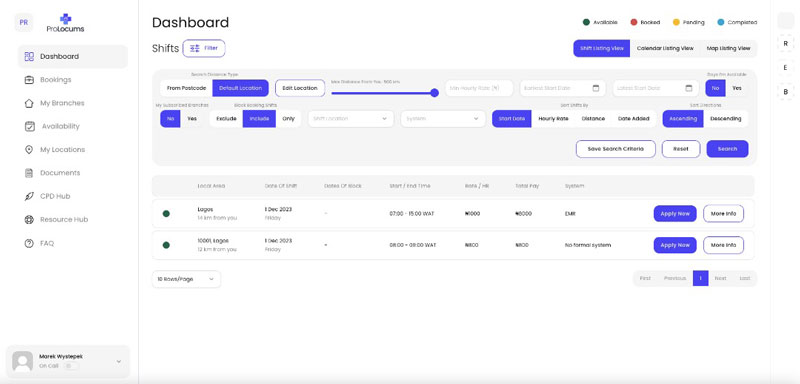The image size is (800, 384).
Task: Click the My Locations pin icon
Action: 29,149
